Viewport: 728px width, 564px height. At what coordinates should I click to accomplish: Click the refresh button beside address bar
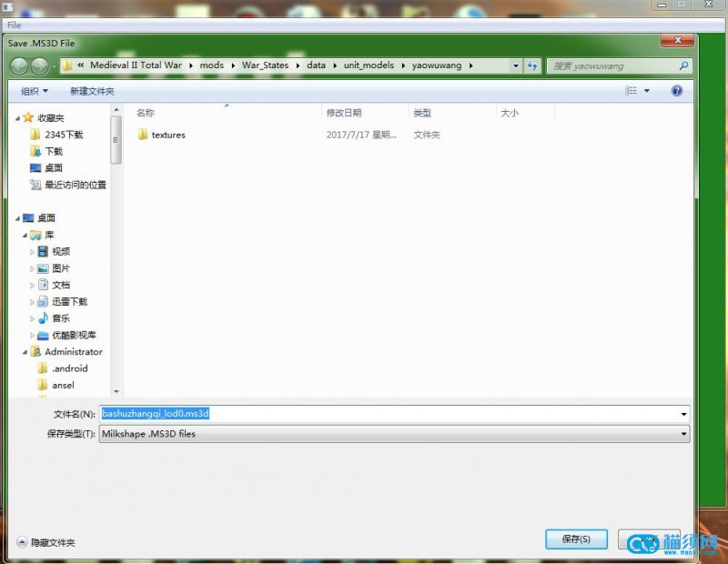point(532,65)
